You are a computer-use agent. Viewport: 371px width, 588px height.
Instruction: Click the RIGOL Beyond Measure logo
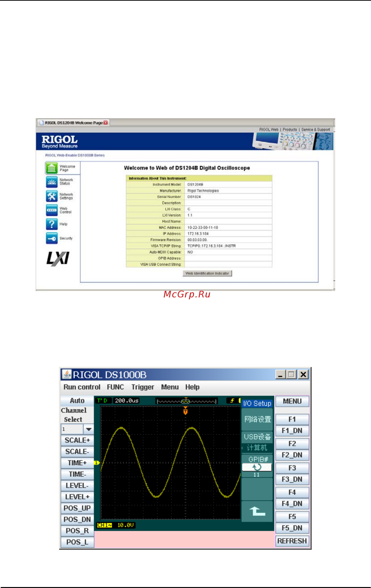pos(60,141)
